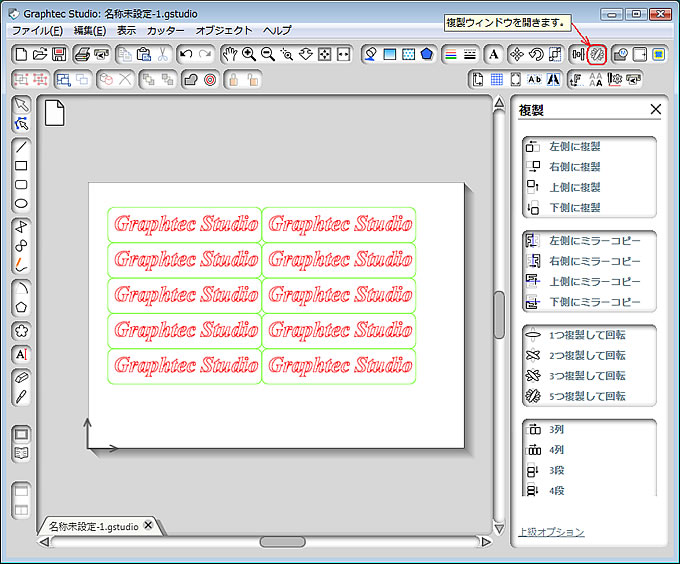Print using the printer icon
The width and height of the screenshot is (680, 564).
click(82, 55)
